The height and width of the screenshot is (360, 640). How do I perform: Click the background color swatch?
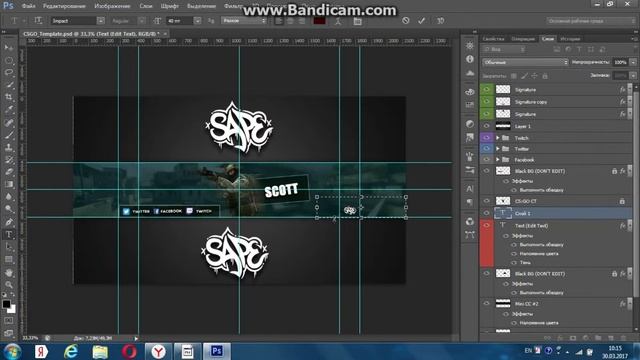[12, 310]
